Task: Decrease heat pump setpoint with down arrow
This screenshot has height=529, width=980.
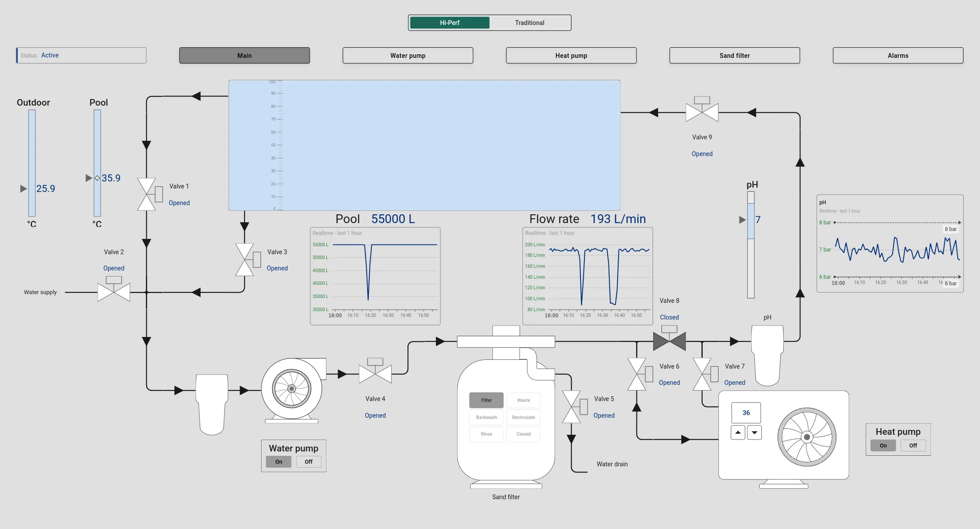Action: click(754, 433)
